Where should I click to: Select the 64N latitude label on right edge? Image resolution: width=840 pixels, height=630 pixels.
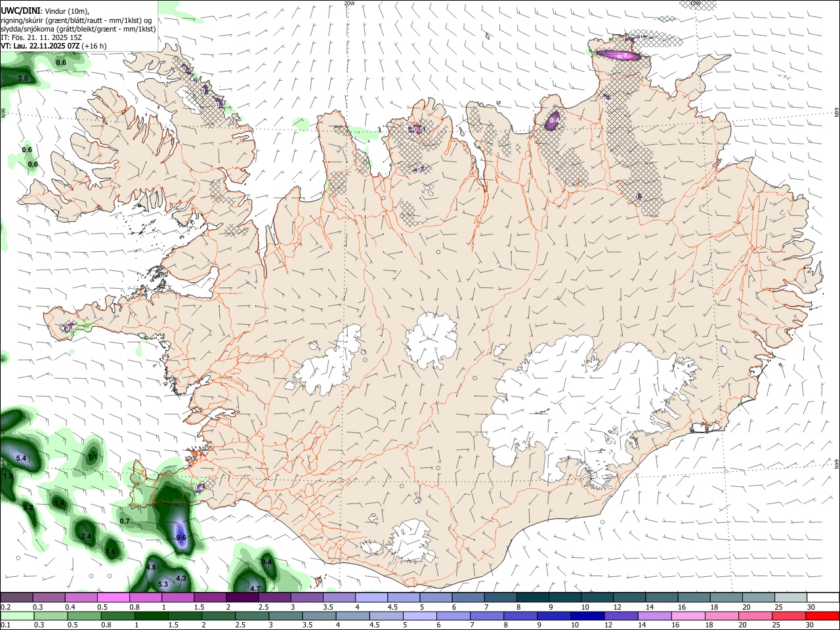(837, 463)
